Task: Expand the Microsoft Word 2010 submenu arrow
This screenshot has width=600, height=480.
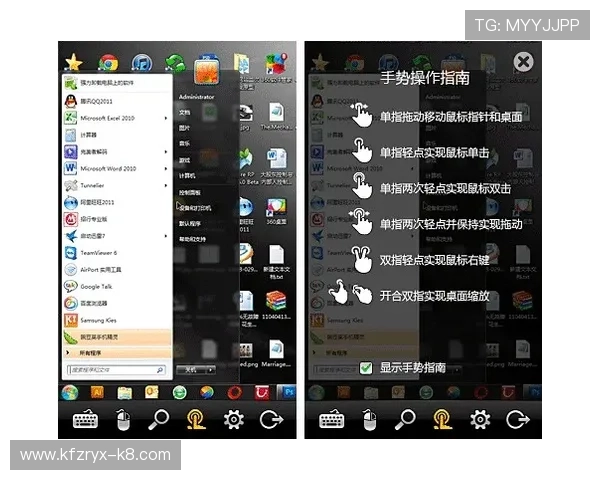Action: pyautogui.click(x=165, y=169)
